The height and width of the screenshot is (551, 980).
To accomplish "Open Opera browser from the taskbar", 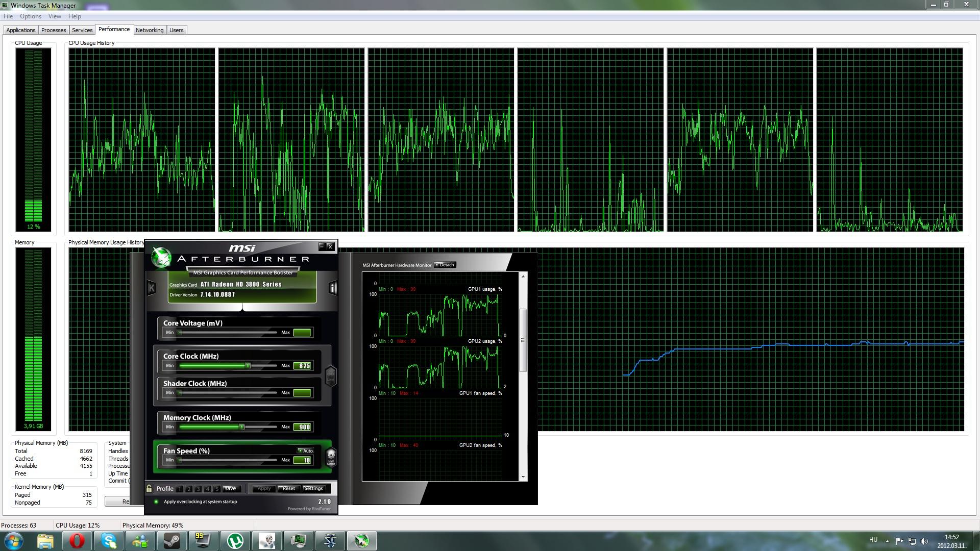I will click(77, 541).
